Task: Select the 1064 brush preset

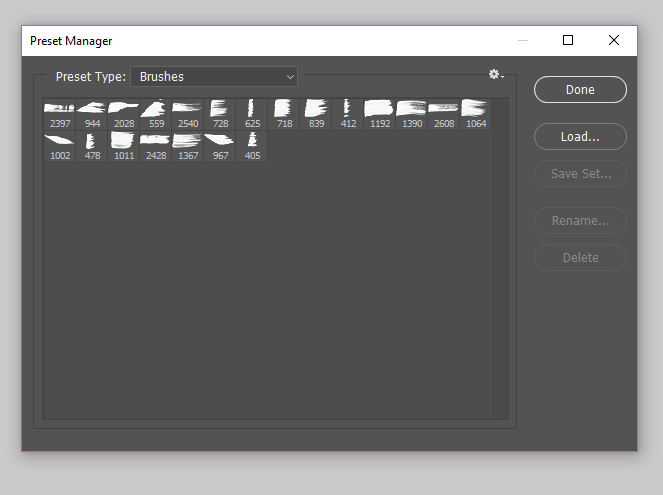Action: (x=476, y=114)
